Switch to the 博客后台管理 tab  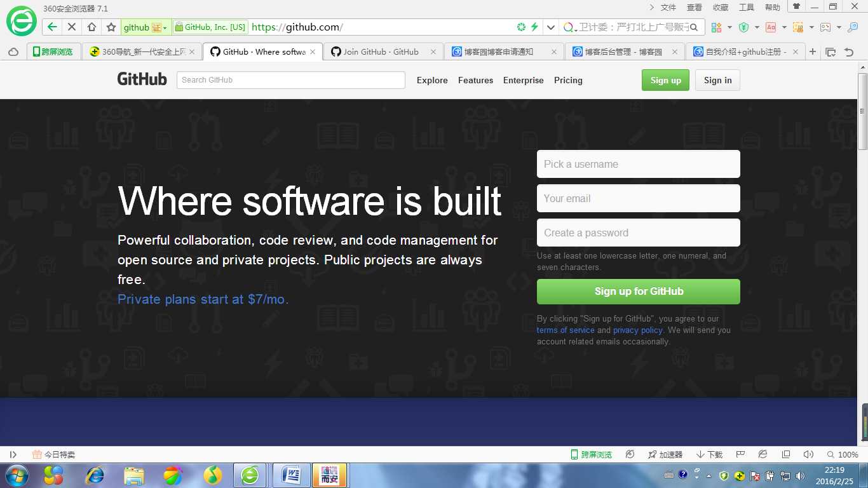click(625, 52)
